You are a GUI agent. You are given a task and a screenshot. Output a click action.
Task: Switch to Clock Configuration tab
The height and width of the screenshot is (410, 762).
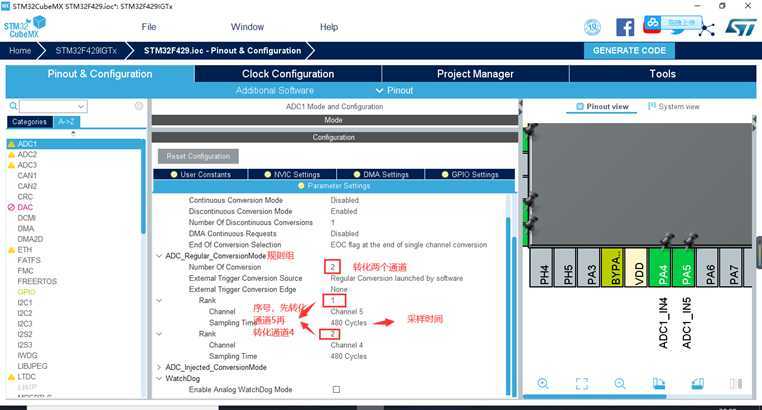tap(288, 74)
